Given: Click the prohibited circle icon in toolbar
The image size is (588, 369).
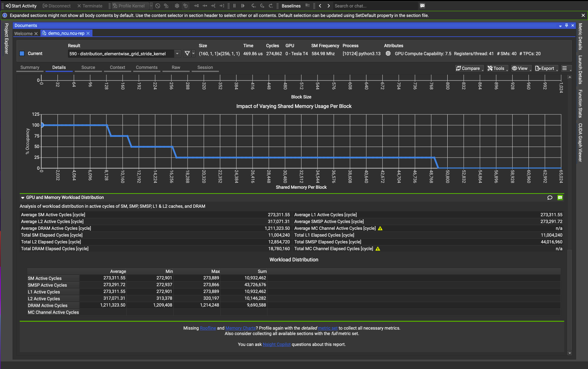Looking at the screenshot, I should 158,6.
